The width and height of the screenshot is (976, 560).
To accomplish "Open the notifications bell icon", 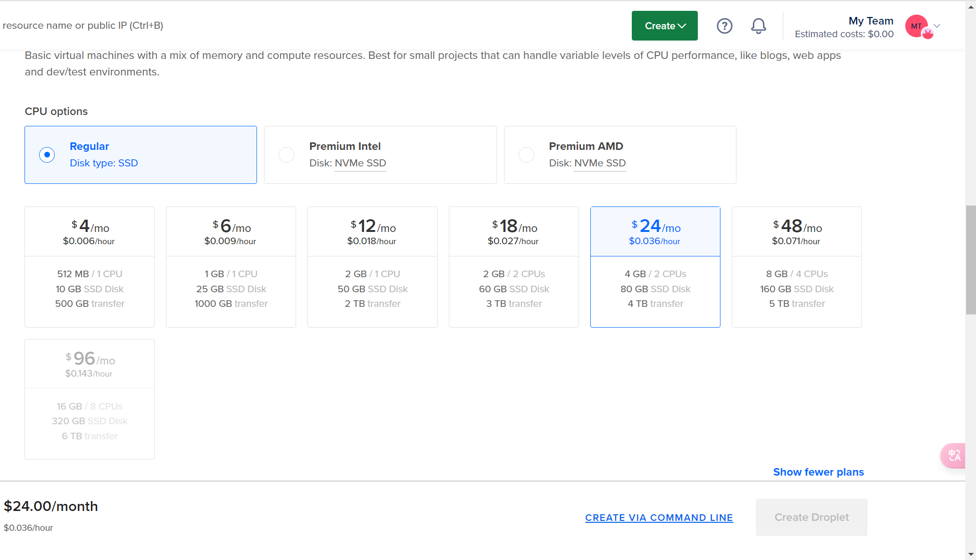I will coord(758,26).
